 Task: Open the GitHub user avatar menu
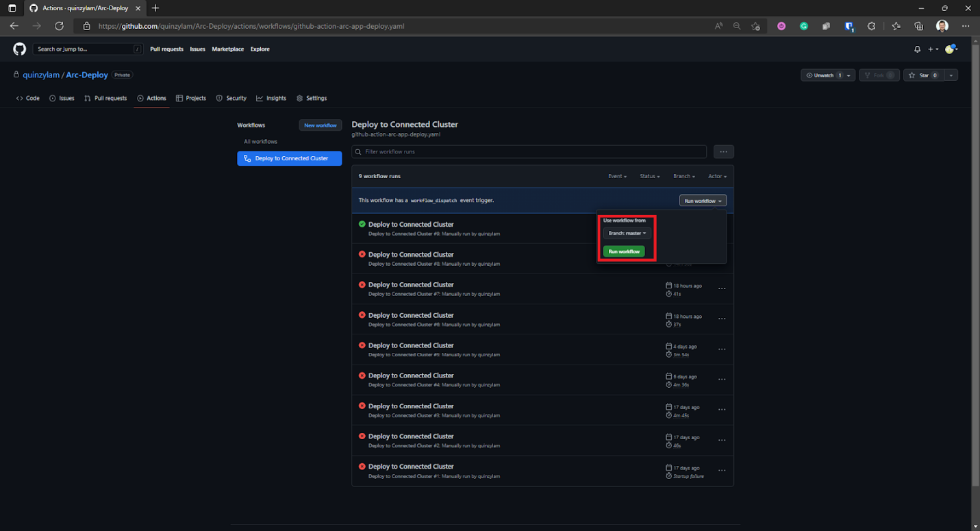(x=951, y=49)
